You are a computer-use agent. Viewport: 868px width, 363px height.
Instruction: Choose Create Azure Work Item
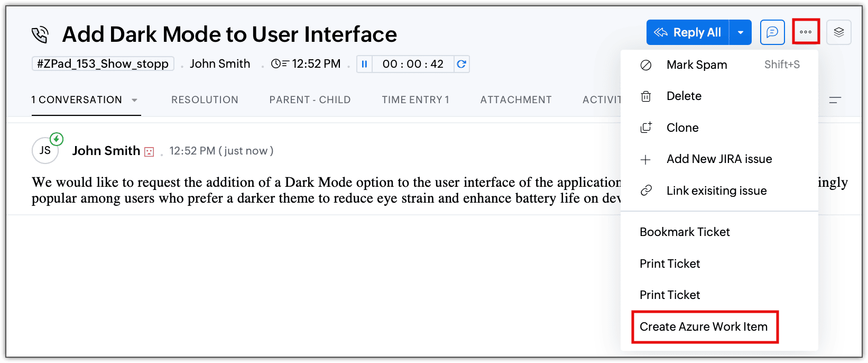(x=704, y=327)
